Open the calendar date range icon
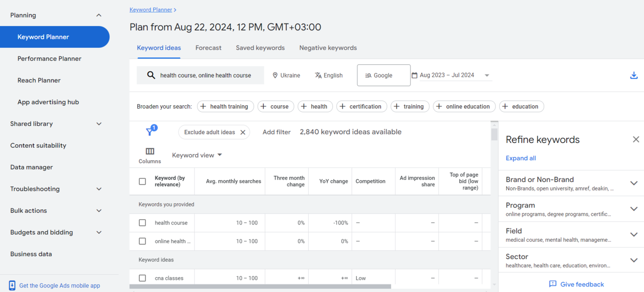The width and height of the screenshot is (644, 292). click(414, 75)
